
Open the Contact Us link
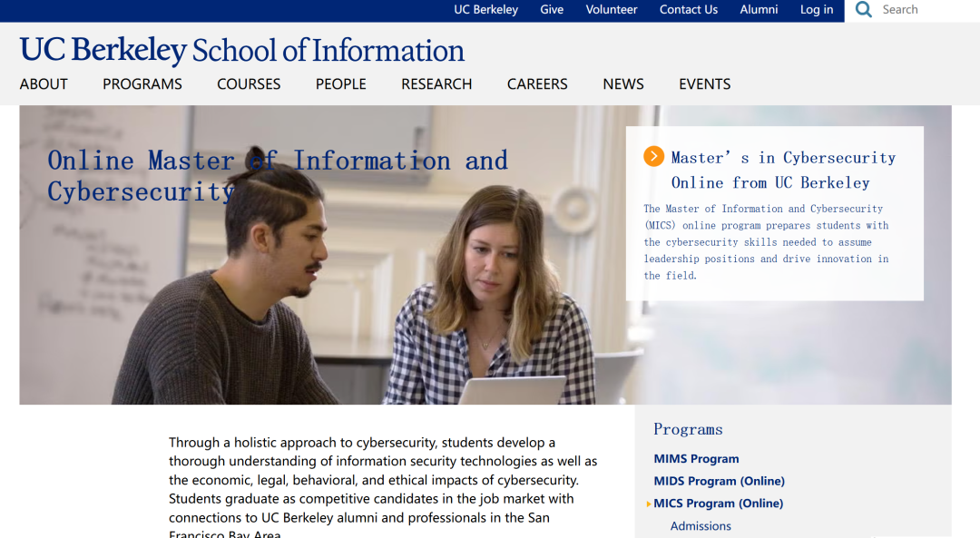(x=688, y=9)
